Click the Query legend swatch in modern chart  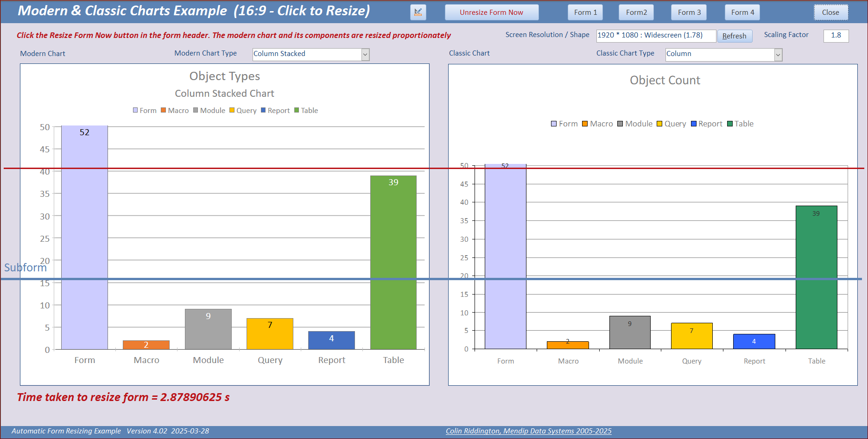(232, 110)
